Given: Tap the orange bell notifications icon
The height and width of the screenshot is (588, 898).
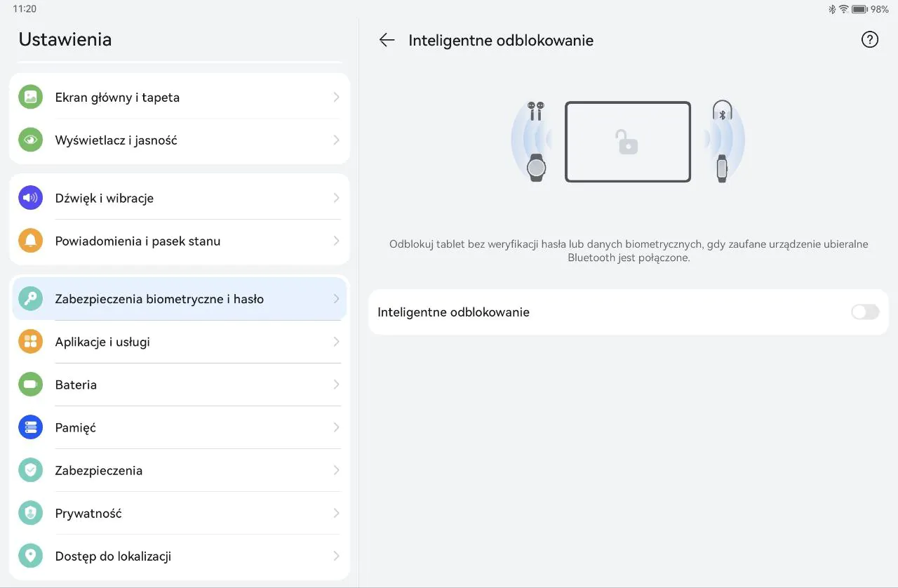Looking at the screenshot, I should (x=30, y=241).
